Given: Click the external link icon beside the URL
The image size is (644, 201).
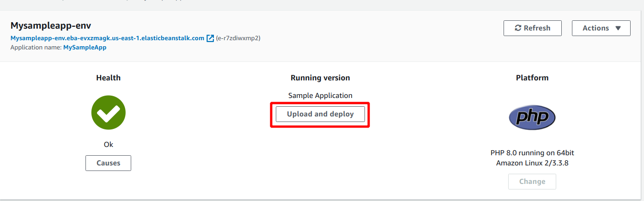Looking at the screenshot, I should (x=210, y=38).
